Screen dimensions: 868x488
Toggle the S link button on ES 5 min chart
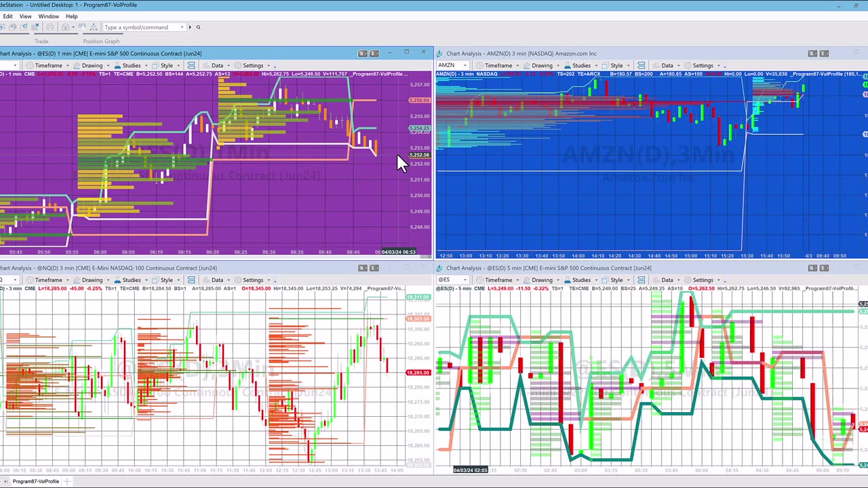click(x=813, y=268)
